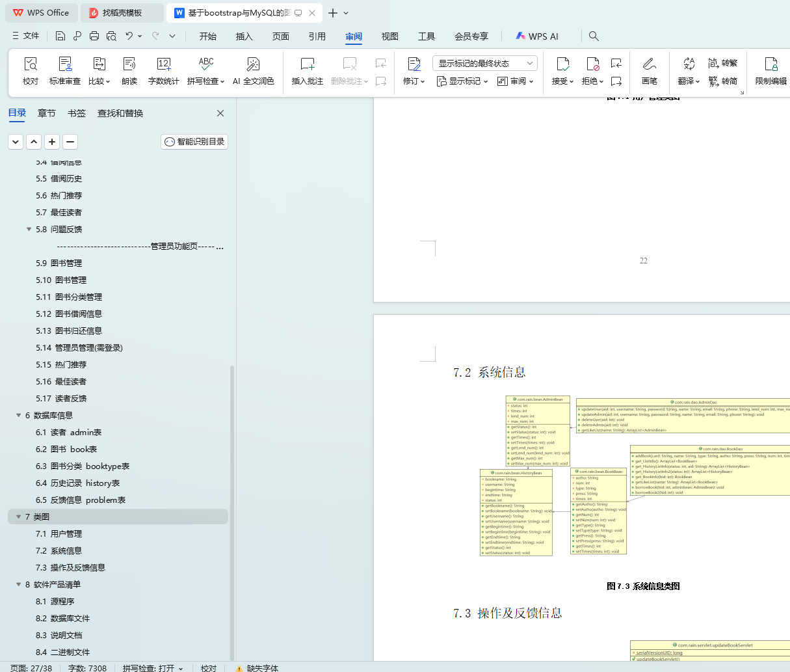This screenshot has height=672, width=790.
Task: Click the outline panel vertical scrollbar
Action: (x=232, y=513)
